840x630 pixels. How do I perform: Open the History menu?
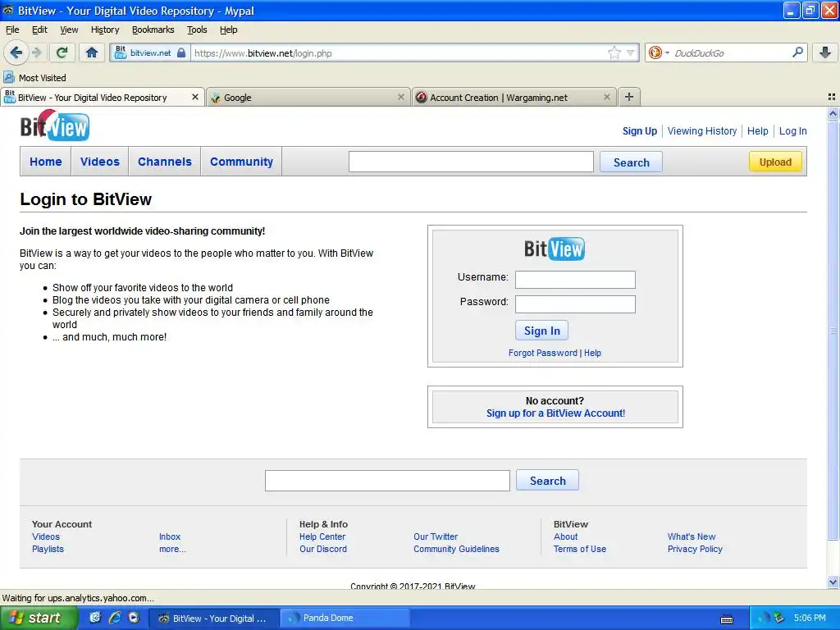(x=105, y=30)
